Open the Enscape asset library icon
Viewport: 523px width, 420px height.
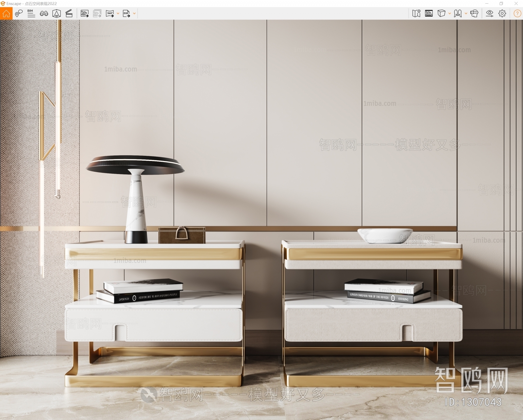[57, 13]
